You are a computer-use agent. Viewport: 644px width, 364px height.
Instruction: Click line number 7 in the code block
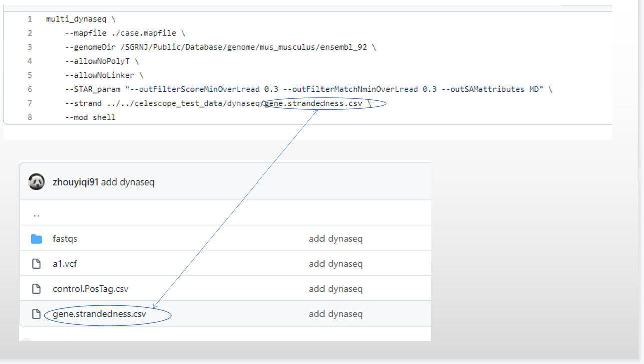[29, 103]
